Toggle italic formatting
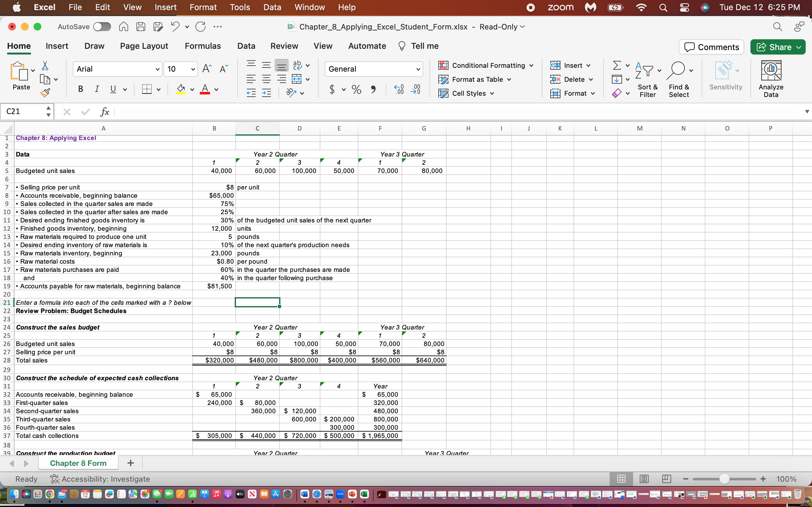Screen dimensions: 812x507 (x=97, y=89)
